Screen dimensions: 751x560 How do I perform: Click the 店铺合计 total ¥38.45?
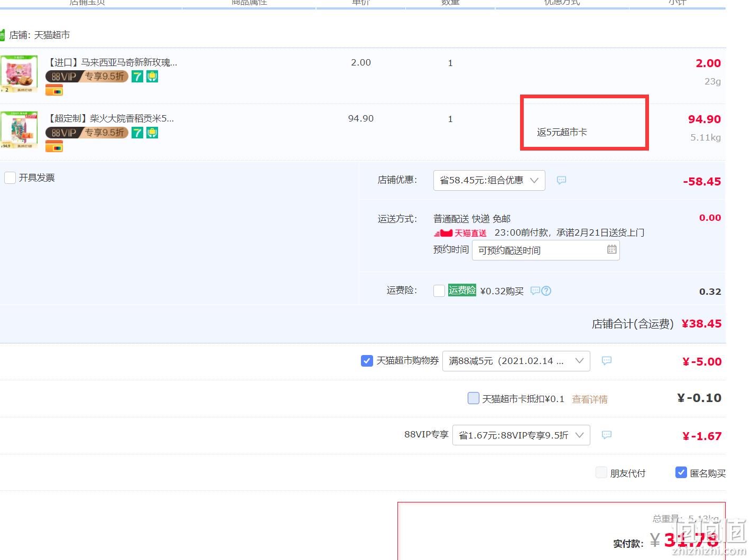701,324
